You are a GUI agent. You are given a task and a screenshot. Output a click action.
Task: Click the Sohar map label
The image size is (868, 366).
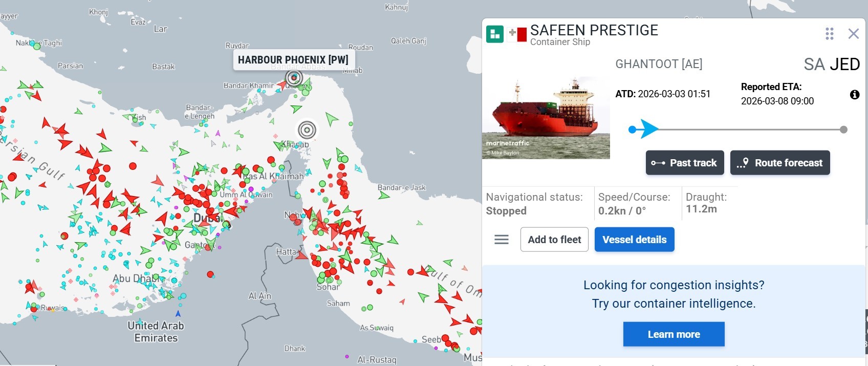point(328,287)
